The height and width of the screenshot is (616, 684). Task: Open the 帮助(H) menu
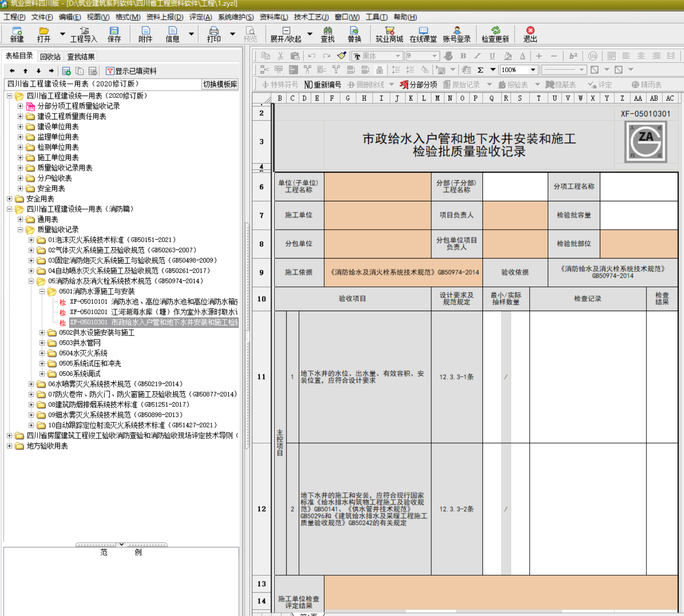coord(405,17)
